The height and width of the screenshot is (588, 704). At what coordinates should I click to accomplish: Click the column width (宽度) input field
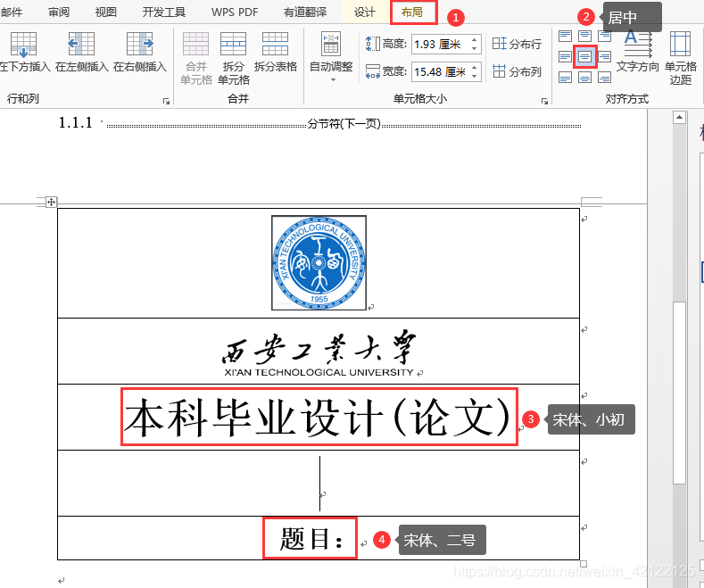441,71
